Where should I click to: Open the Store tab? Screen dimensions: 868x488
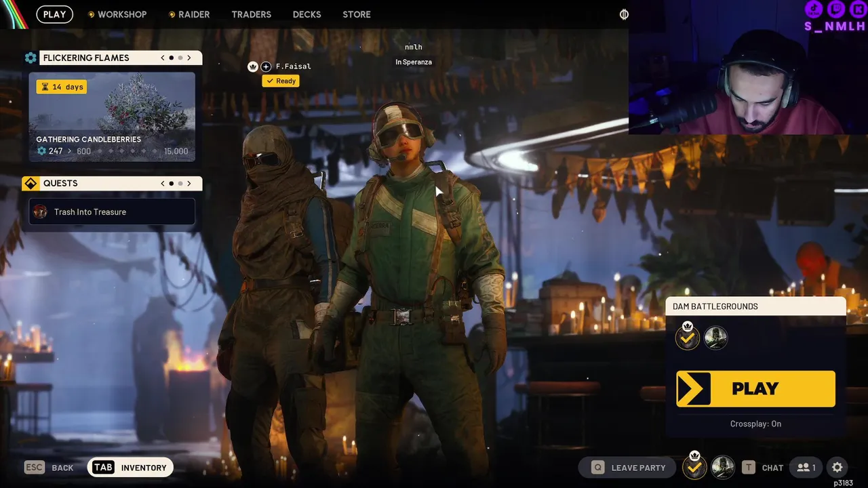click(x=357, y=14)
